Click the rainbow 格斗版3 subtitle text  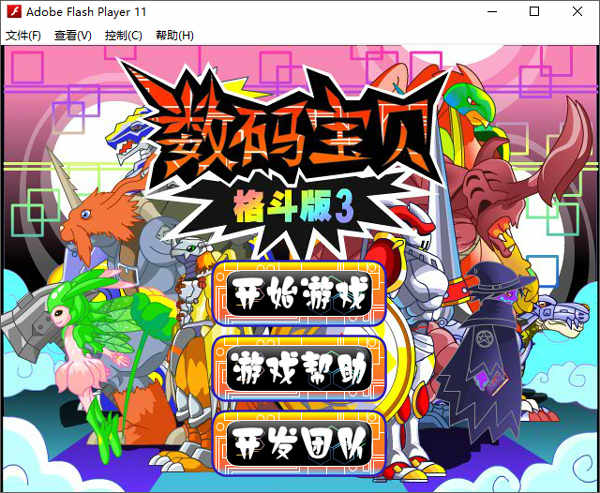point(294,209)
